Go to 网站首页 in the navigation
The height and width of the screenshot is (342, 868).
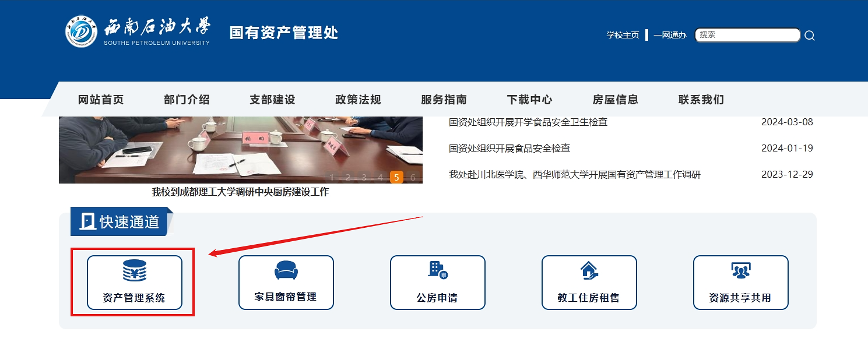click(x=101, y=100)
